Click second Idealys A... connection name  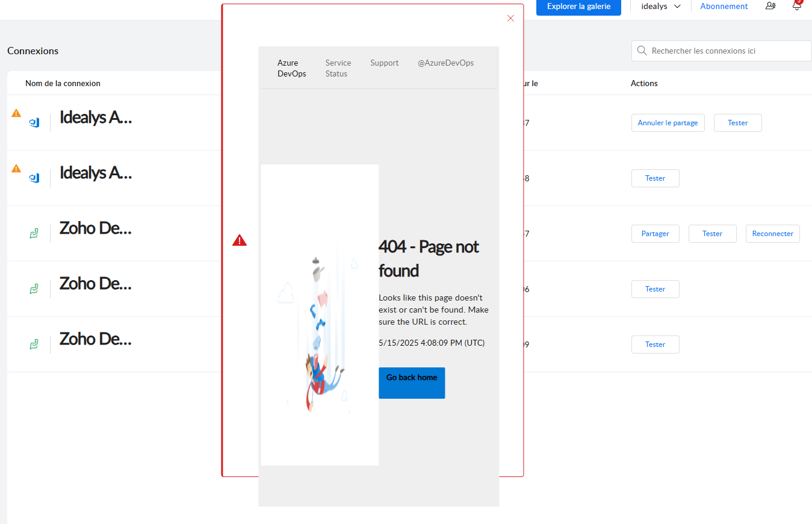(x=95, y=173)
